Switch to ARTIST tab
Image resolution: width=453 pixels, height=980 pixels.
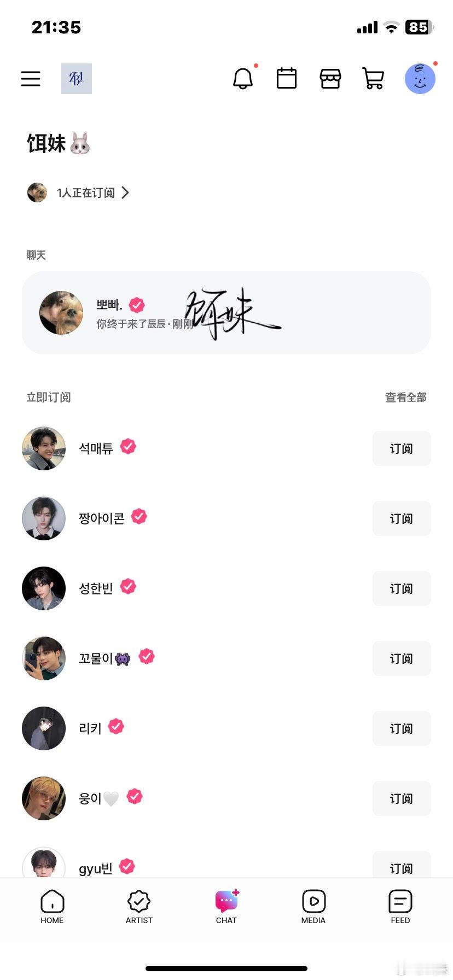coord(139,907)
